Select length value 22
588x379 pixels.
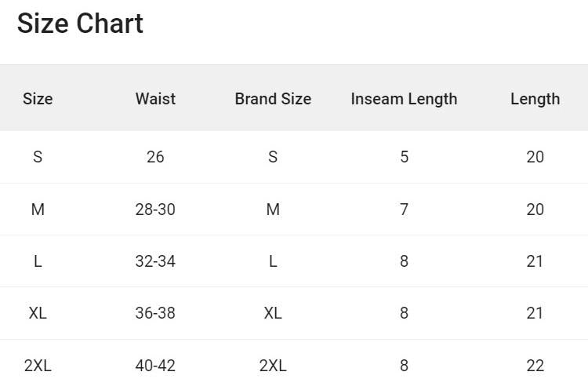click(x=535, y=365)
